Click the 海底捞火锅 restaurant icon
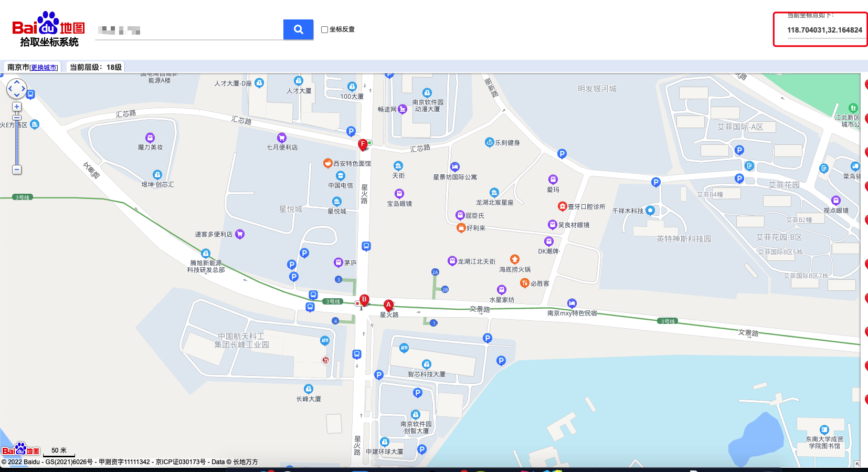 (x=515, y=259)
